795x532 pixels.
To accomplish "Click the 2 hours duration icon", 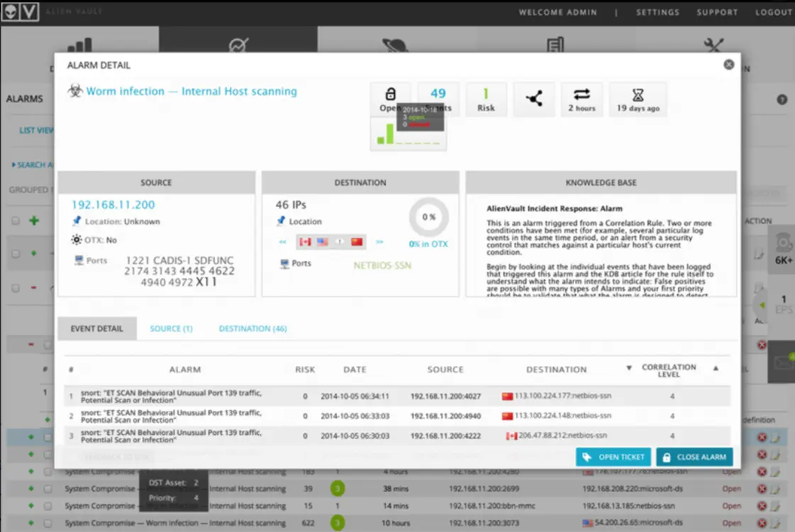I will 581,99.
